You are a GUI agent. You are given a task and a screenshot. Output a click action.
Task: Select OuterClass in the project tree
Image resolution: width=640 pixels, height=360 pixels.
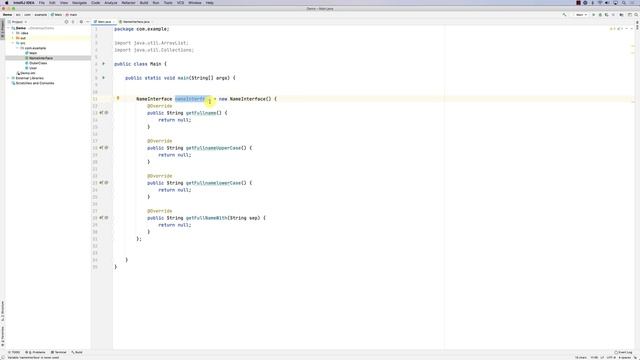coord(38,63)
